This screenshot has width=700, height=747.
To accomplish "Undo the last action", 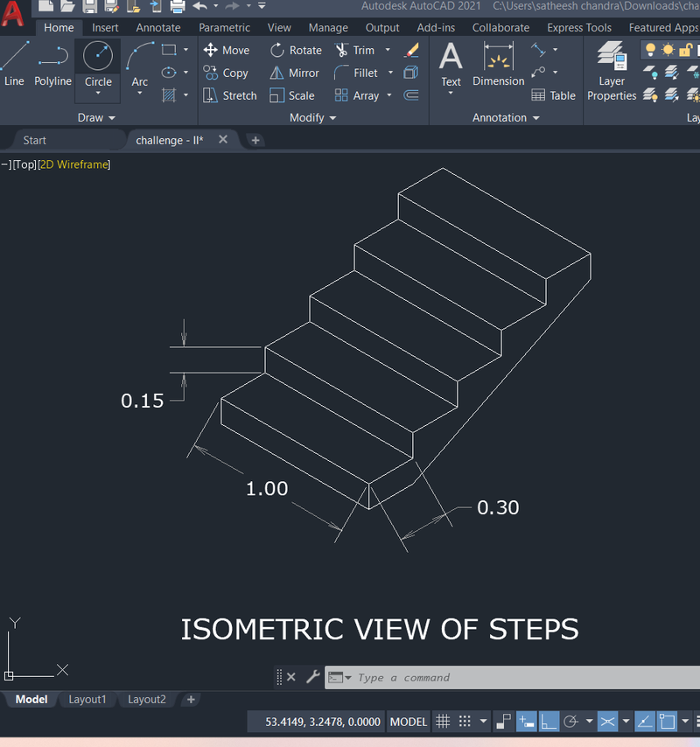I will [200, 6].
